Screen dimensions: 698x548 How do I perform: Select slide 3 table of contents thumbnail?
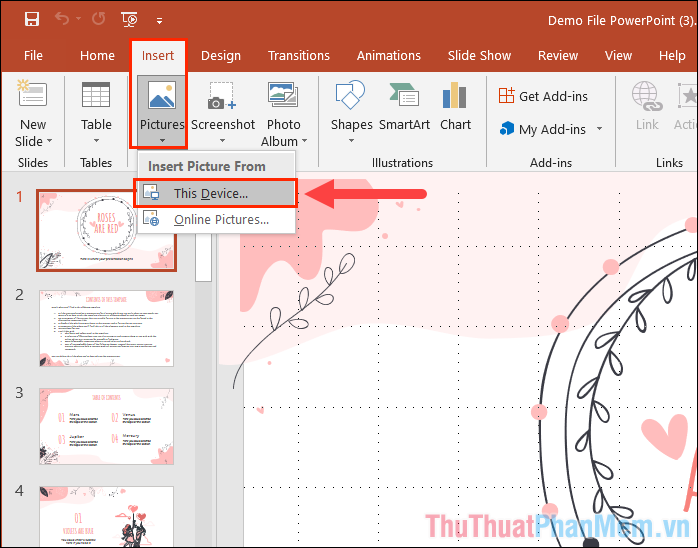point(106,426)
